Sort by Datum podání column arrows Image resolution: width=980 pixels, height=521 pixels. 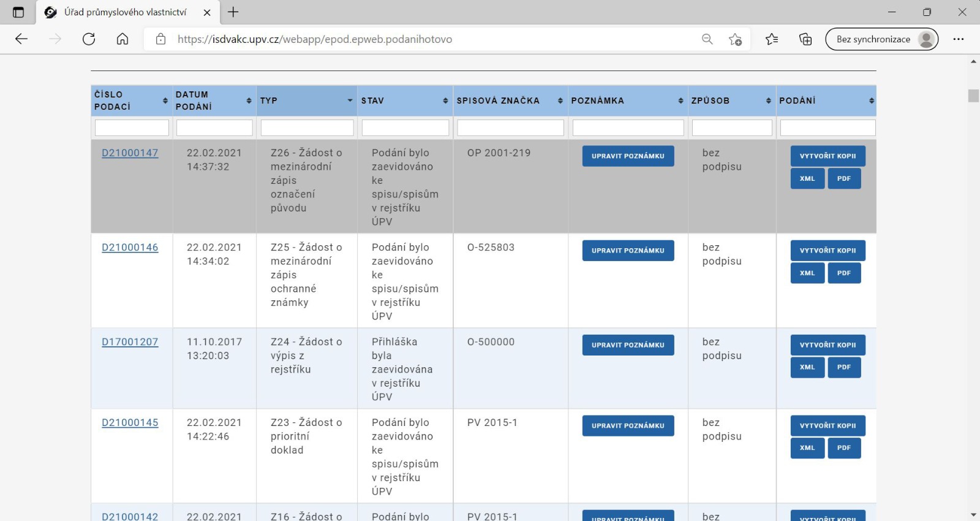[249, 101]
